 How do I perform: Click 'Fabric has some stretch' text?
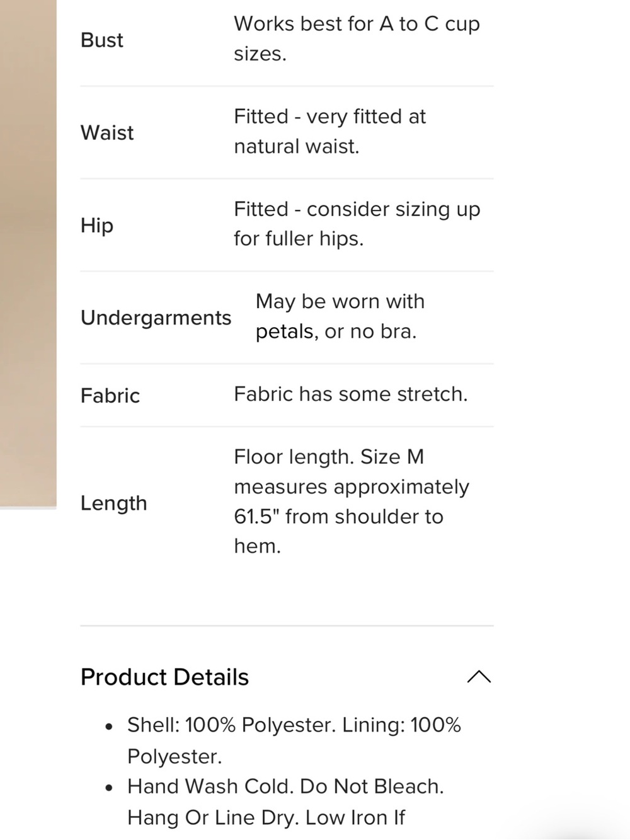click(x=351, y=394)
